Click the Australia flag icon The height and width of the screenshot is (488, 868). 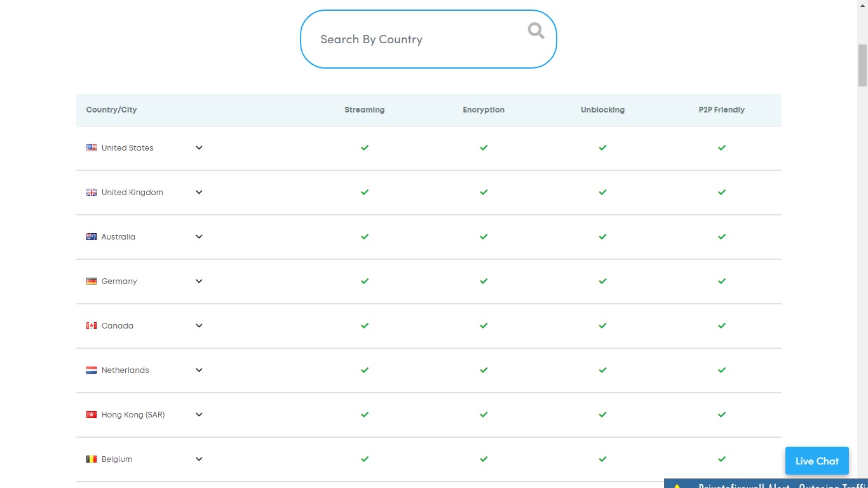coord(92,237)
